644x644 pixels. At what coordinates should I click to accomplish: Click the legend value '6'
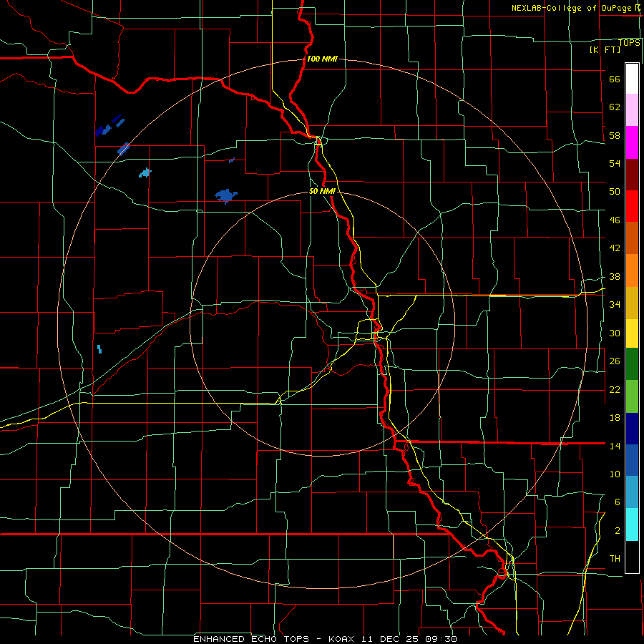(x=618, y=502)
